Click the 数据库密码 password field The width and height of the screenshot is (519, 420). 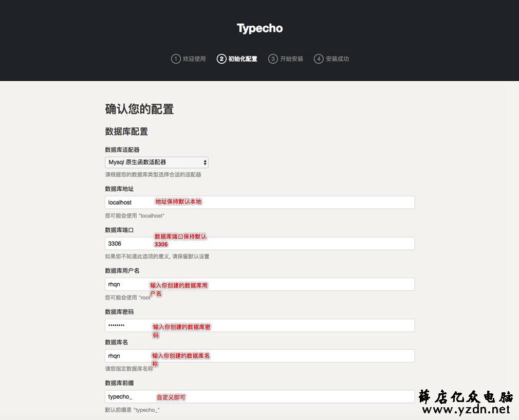point(260,325)
